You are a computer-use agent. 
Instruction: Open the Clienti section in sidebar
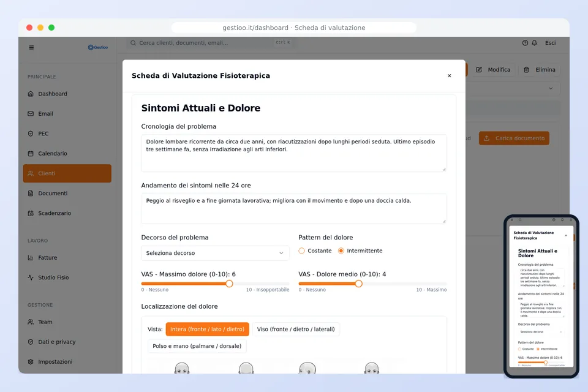tap(67, 173)
